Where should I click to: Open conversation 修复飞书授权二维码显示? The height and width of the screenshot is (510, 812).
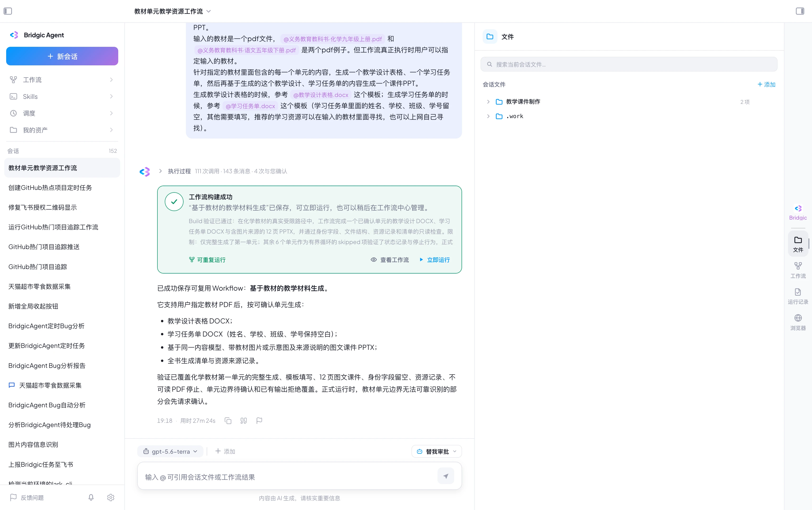click(x=62, y=207)
